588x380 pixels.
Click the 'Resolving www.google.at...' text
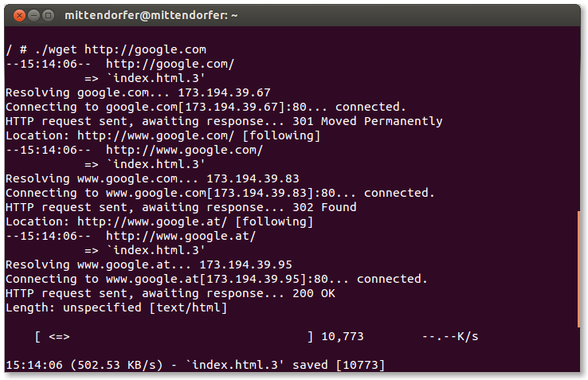point(99,264)
